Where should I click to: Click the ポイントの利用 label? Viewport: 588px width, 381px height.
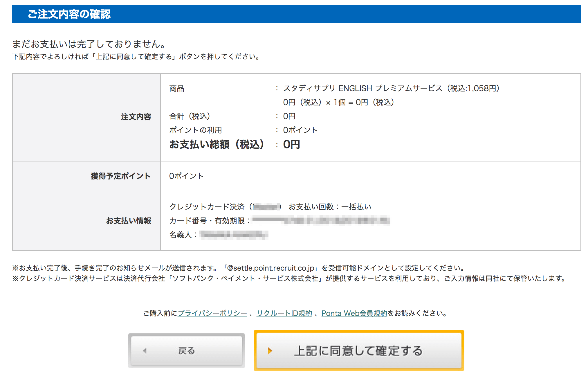pos(196,130)
